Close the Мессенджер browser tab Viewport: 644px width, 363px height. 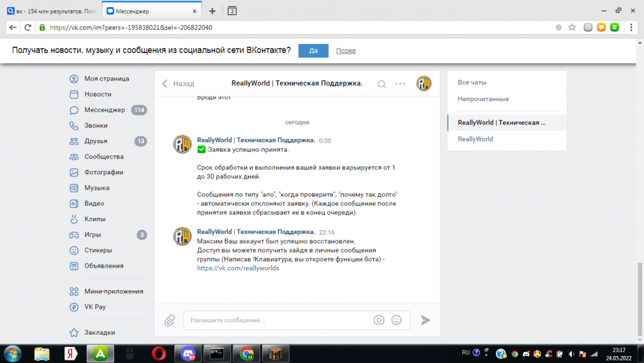point(194,11)
